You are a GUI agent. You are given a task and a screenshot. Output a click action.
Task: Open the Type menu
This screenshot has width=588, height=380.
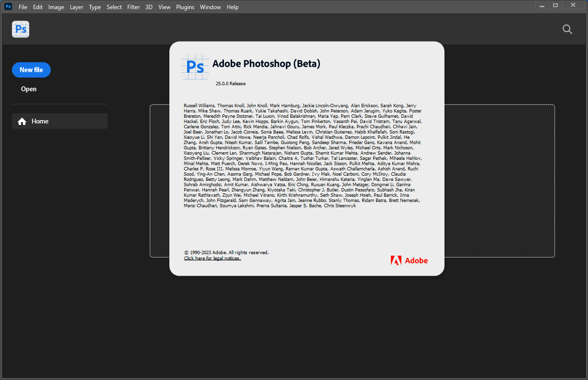95,7
